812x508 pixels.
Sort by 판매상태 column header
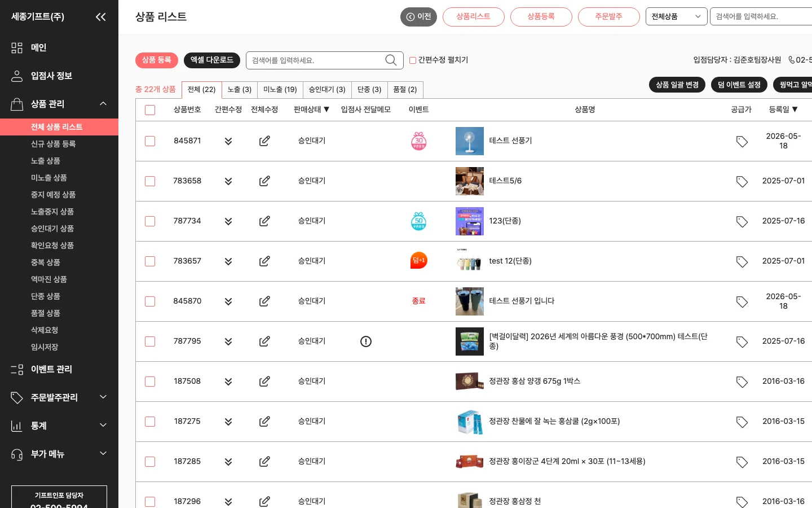311,110
